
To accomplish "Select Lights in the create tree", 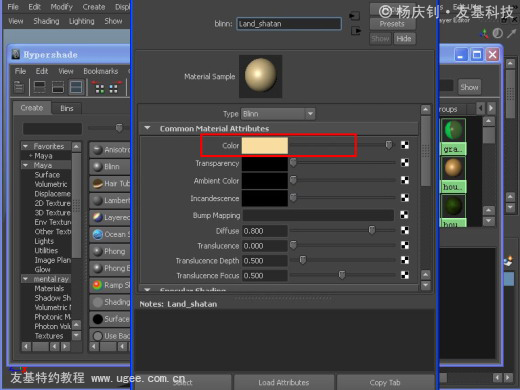I will tap(44, 241).
